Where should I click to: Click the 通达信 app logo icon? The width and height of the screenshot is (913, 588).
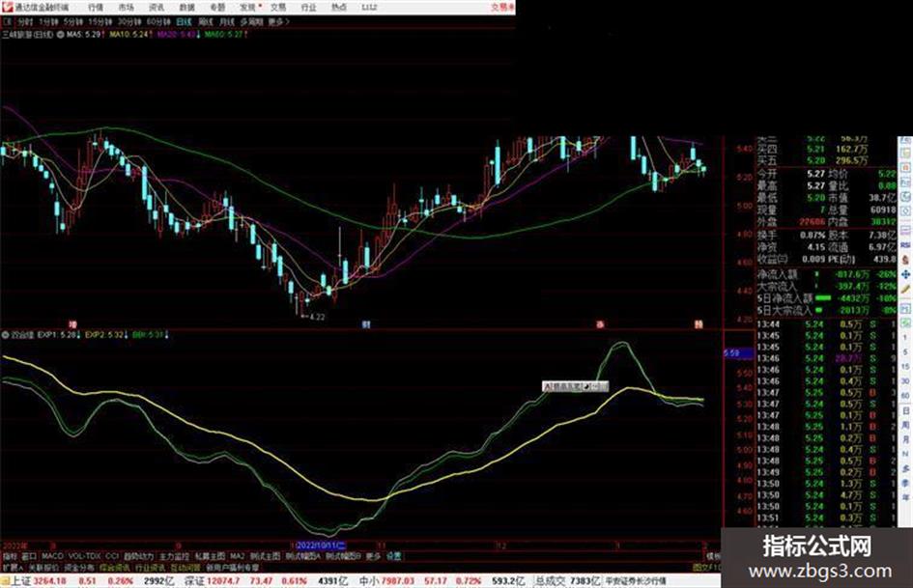click(7, 7)
